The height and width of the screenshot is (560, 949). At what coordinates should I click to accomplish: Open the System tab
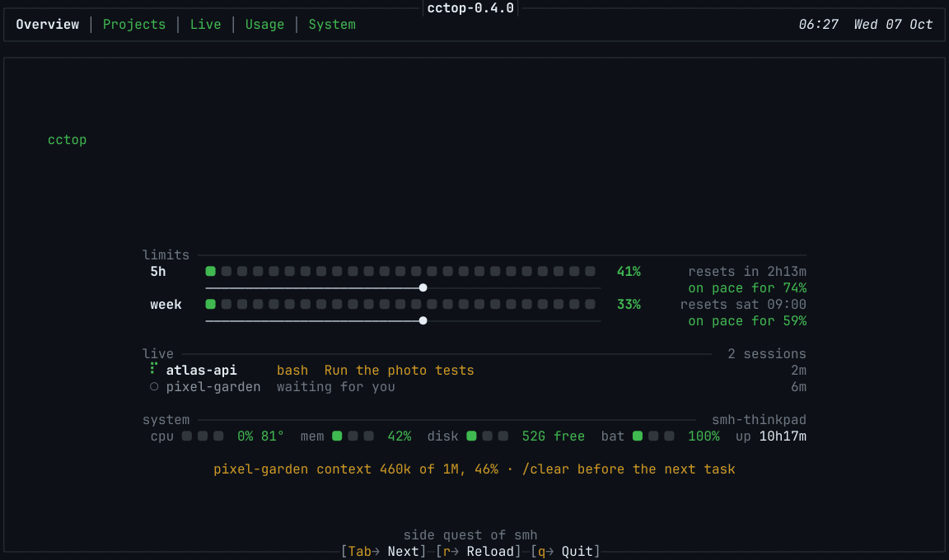click(332, 25)
